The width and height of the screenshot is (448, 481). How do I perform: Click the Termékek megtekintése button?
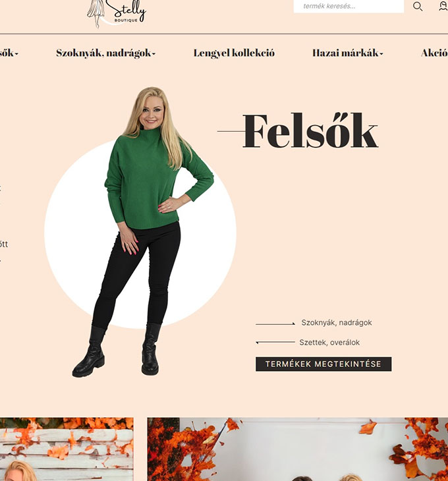323,364
